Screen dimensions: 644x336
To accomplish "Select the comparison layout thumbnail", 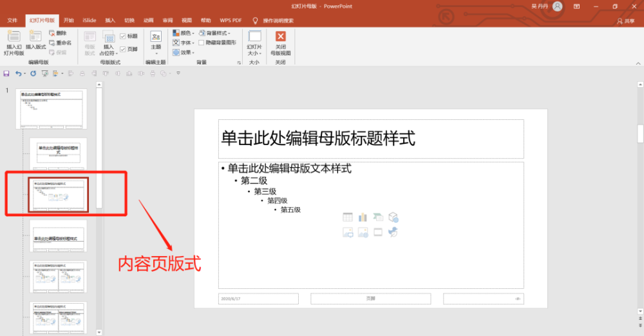I will tap(59, 317).
